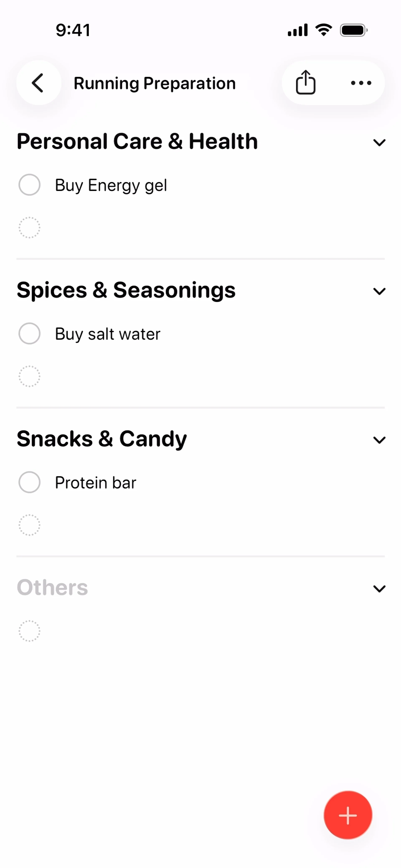The image size is (401, 868).
Task: Tap the Buy Energy gel item text
Action: point(111,185)
